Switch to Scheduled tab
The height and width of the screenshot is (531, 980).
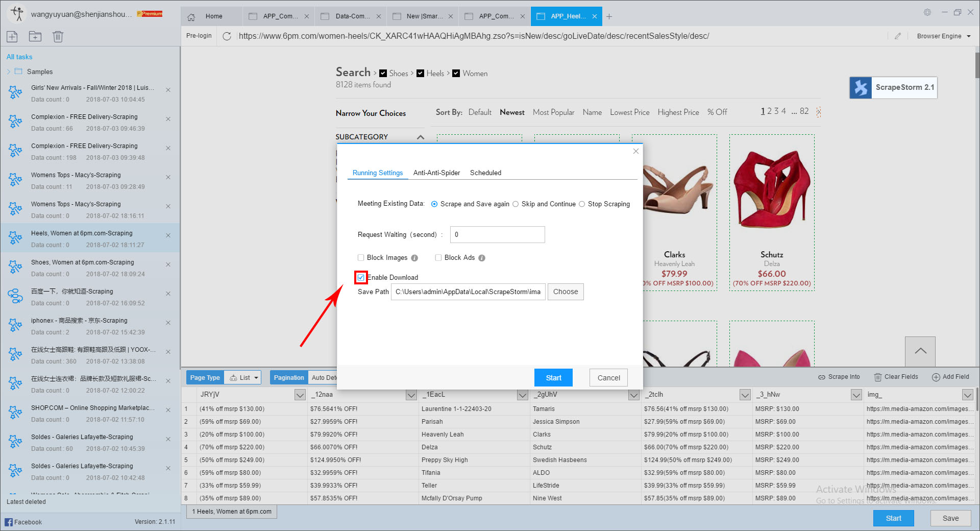[x=485, y=173]
